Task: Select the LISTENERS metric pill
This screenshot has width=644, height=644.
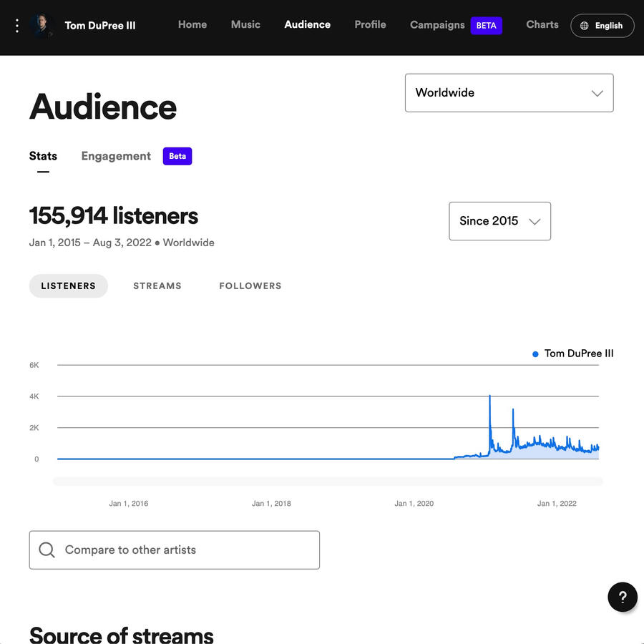Action: tap(68, 286)
